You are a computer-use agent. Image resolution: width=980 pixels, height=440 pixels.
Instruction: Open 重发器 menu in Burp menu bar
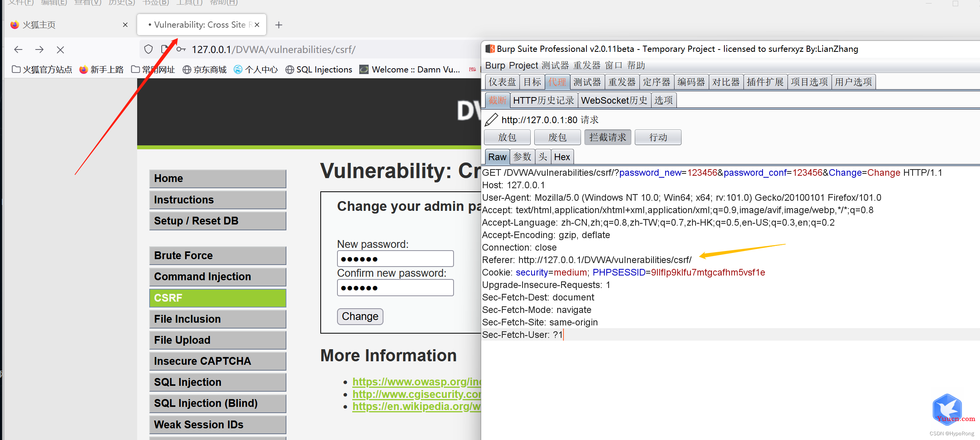pyautogui.click(x=587, y=65)
